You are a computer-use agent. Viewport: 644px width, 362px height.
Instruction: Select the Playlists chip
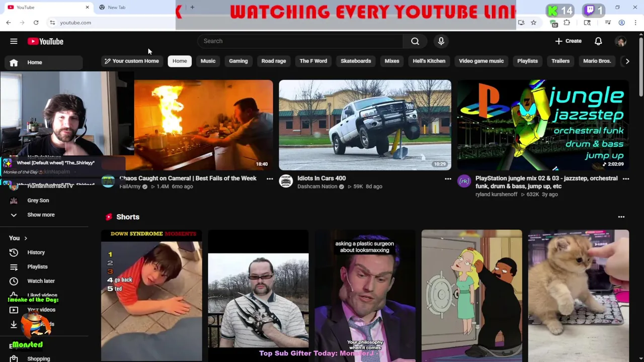point(527,61)
